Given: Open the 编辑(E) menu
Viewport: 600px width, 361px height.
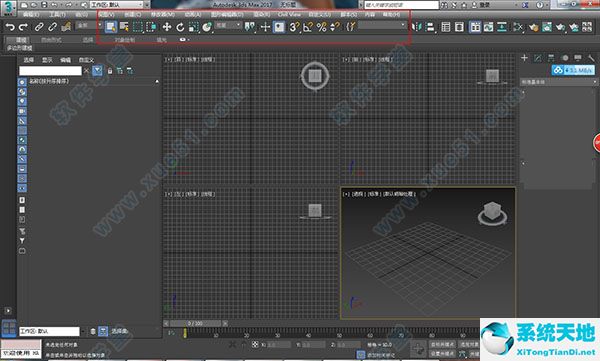Looking at the screenshot, I should point(31,15).
